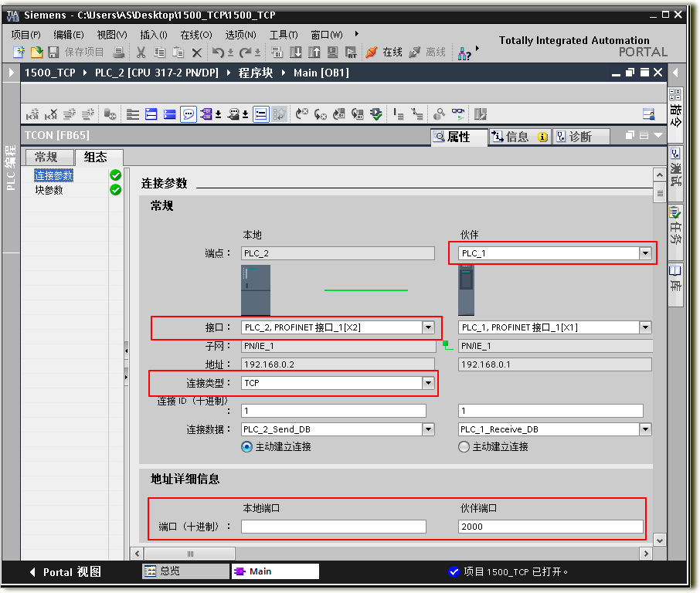Screen dimensions: 700x593
Task: Select 块参数 in the navigation list
Action: pos(49,191)
